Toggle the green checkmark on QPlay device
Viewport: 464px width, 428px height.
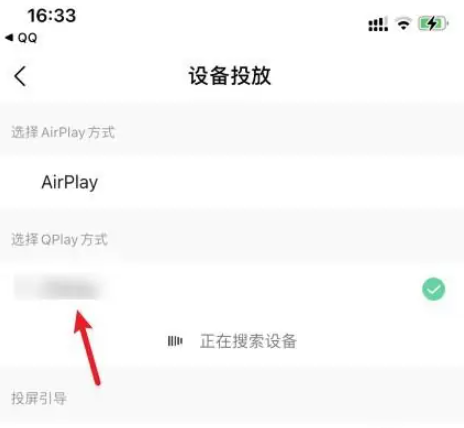433,289
